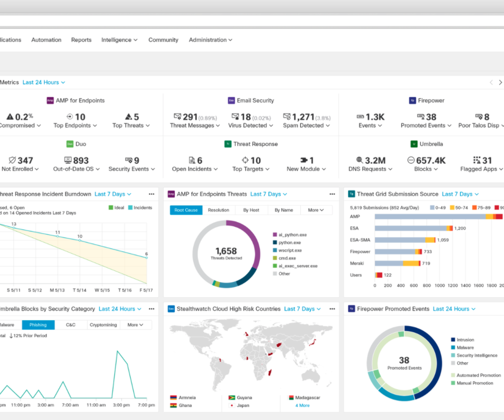This screenshot has width=504, height=420.
Task: Select the C&C category tab
Action: 71,325
